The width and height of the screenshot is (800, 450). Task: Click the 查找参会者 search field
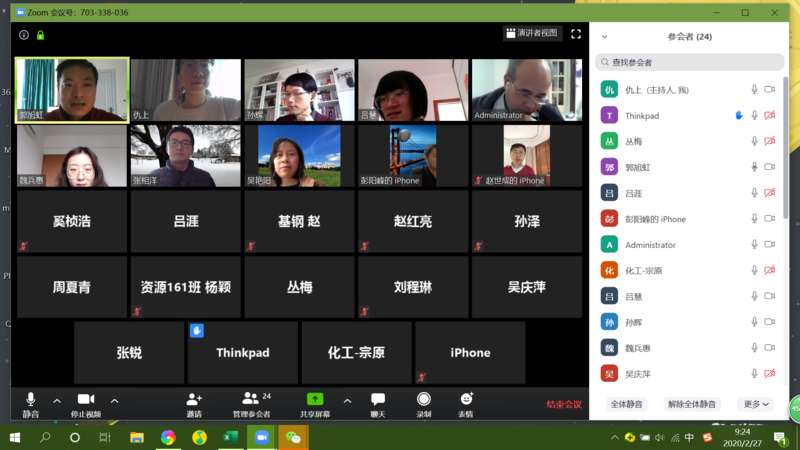[690, 62]
